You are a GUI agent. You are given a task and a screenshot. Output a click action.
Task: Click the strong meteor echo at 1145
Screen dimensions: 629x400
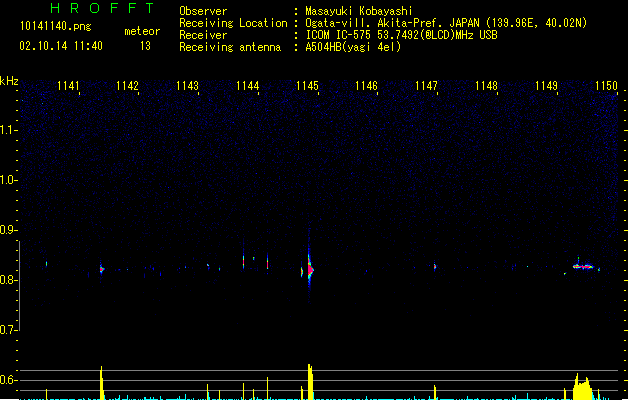[310, 269]
